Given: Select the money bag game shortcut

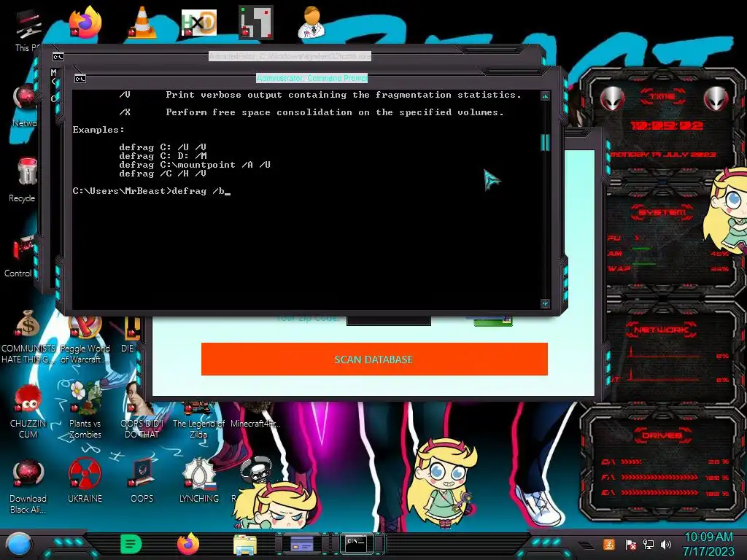Looking at the screenshot, I should click(28, 337).
